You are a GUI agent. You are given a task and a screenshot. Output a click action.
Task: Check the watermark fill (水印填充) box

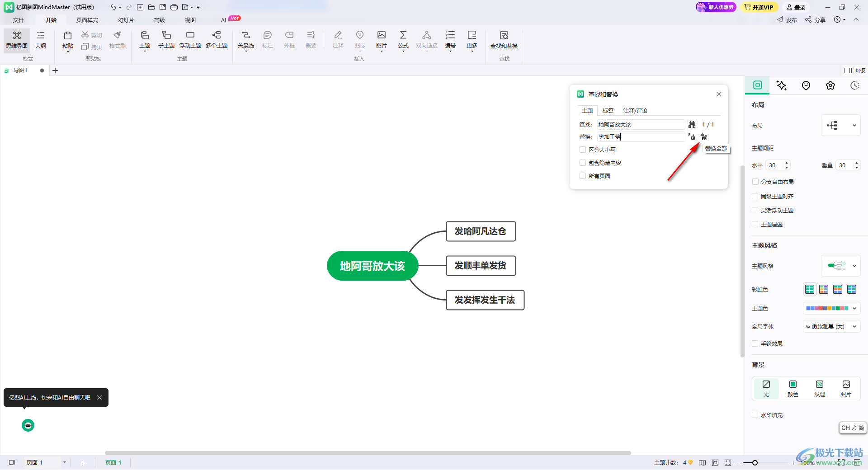[x=755, y=415]
